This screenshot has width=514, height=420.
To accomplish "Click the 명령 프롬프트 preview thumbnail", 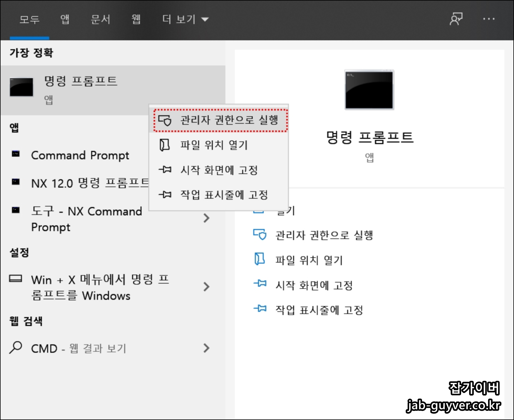I will pyautogui.click(x=369, y=89).
